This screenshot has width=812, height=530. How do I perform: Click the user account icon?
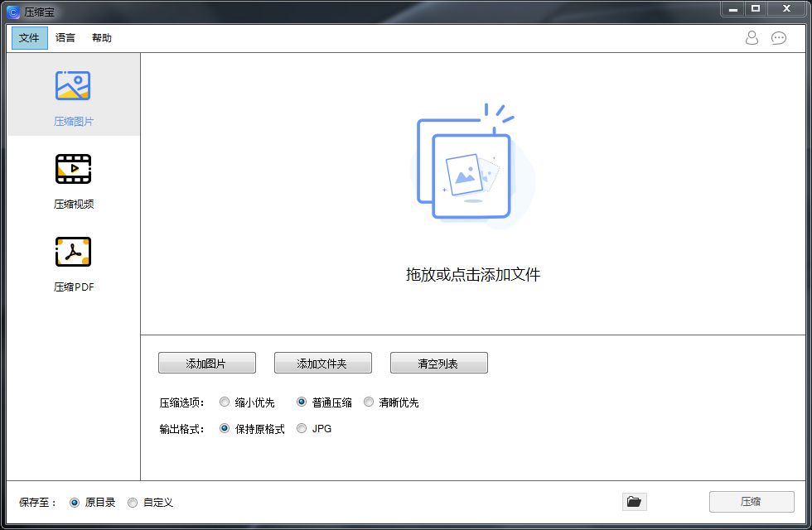[752, 37]
